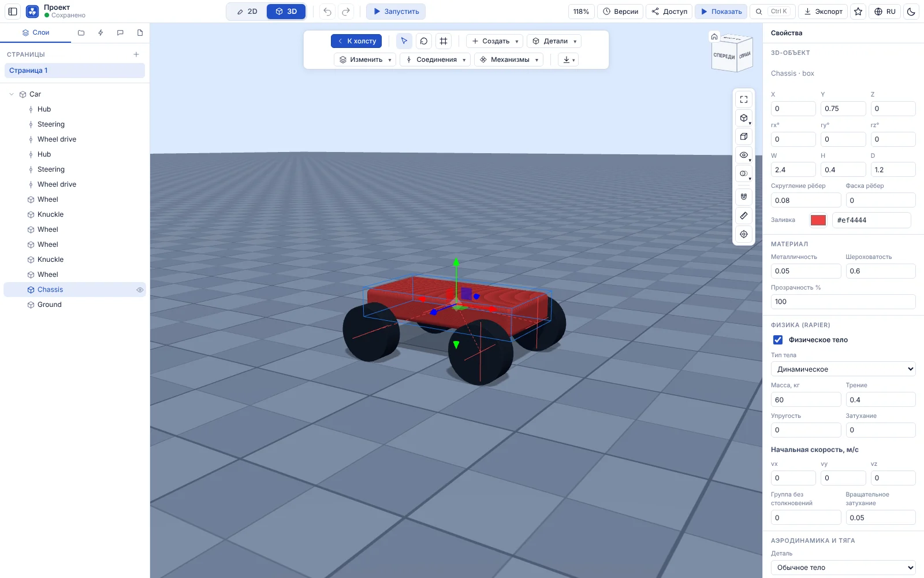Open the comments tab icon
This screenshot has height=578, width=924.
pyautogui.click(x=120, y=33)
